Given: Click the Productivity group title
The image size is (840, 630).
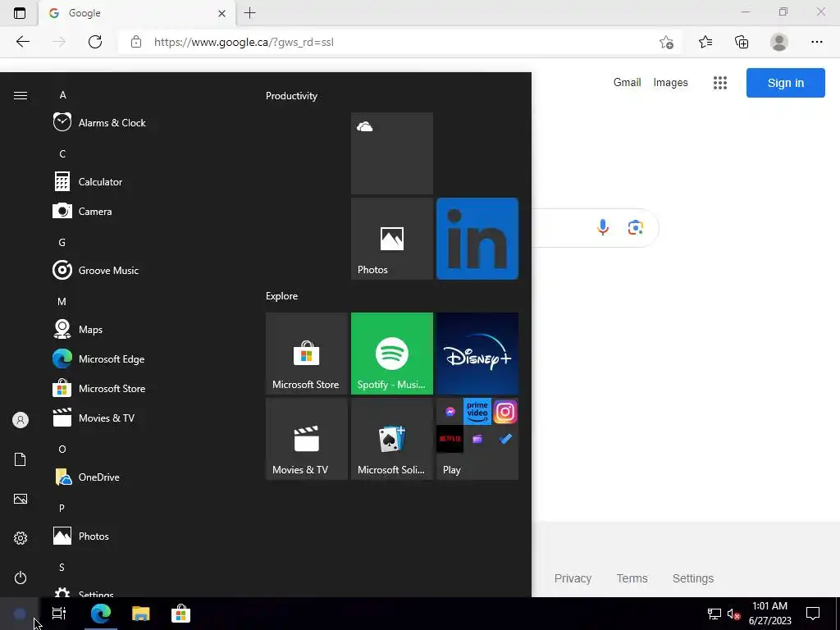Looking at the screenshot, I should 291,96.
